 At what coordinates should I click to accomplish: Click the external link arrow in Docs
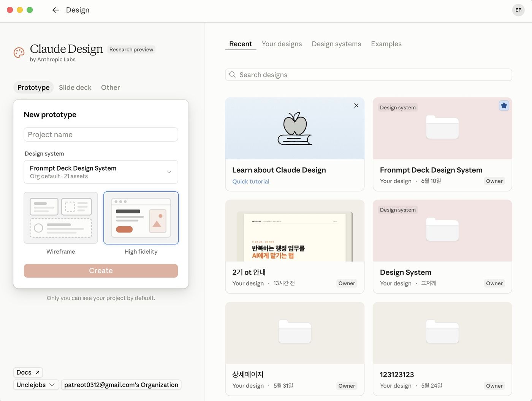pos(38,373)
